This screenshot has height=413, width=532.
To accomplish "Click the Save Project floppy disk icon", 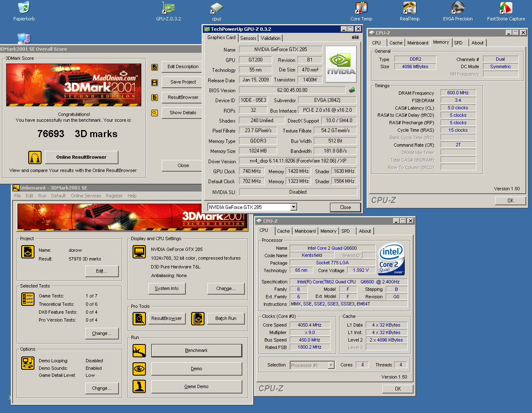I will click(x=155, y=82).
